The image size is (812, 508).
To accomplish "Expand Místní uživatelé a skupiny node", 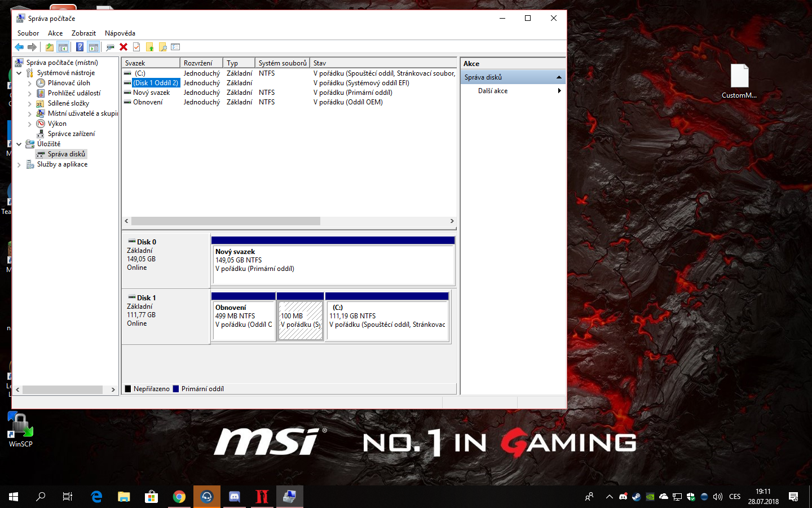I will point(30,114).
